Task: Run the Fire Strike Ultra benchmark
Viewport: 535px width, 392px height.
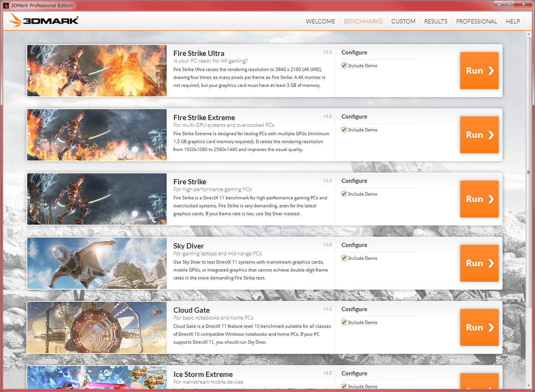Action: tap(479, 71)
